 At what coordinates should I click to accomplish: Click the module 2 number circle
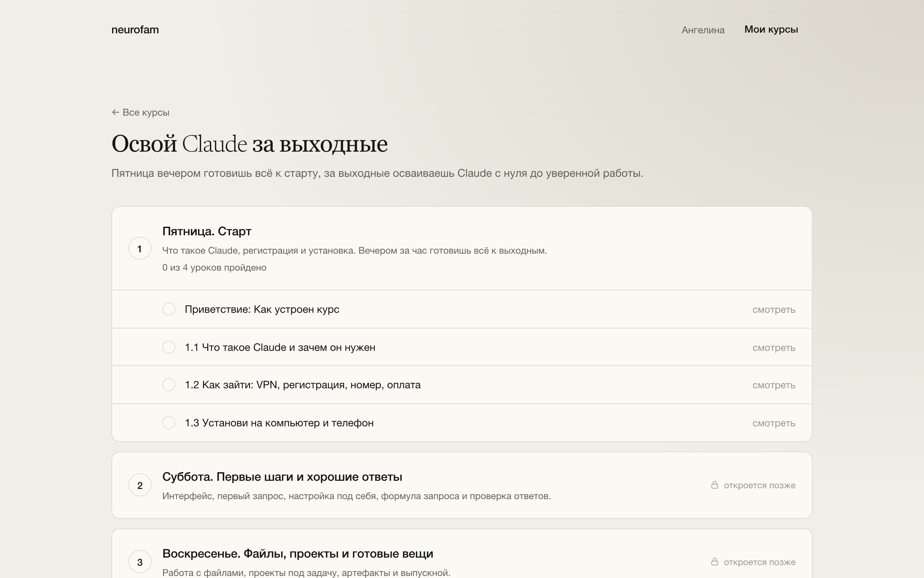click(x=140, y=485)
